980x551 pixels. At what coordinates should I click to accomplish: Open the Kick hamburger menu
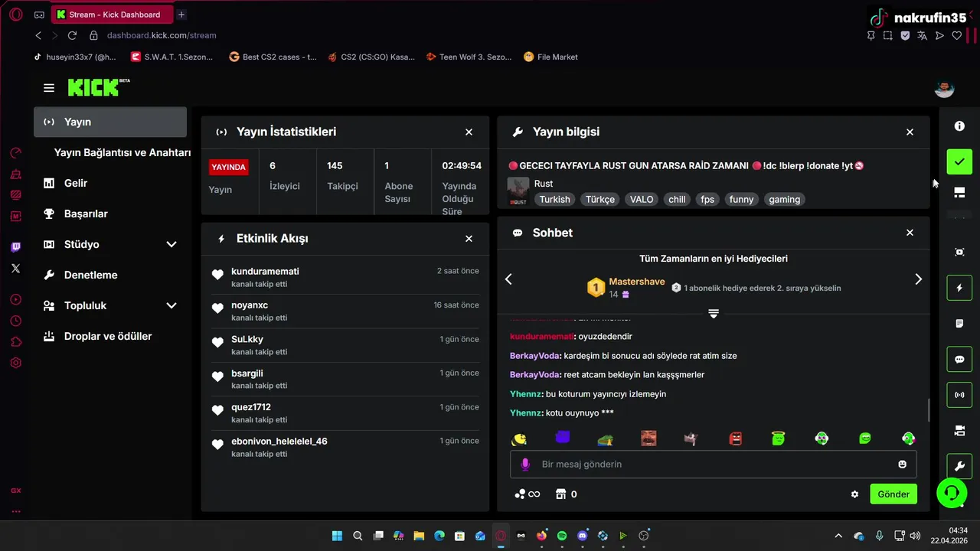(49, 88)
